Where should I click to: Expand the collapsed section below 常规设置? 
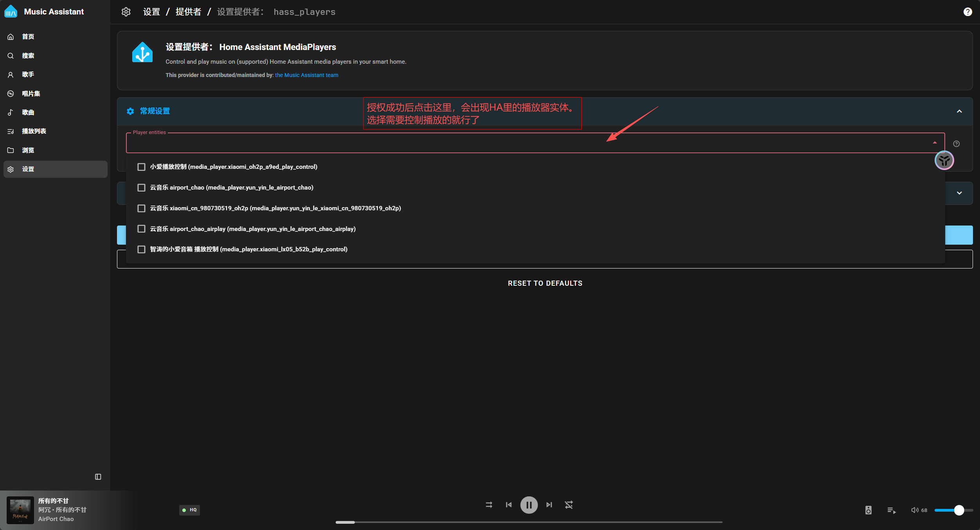[x=959, y=193]
